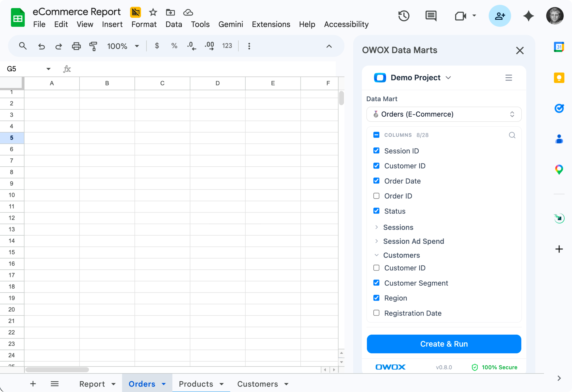The image size is (572, 392).
Task: Switch to the Customers sheet tab
Action: 263,384
